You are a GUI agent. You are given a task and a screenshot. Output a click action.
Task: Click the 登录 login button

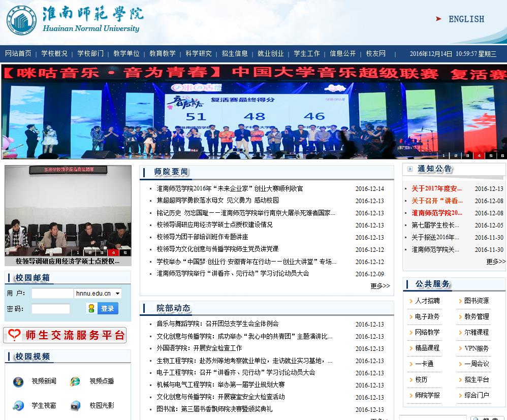coord(108,308)
